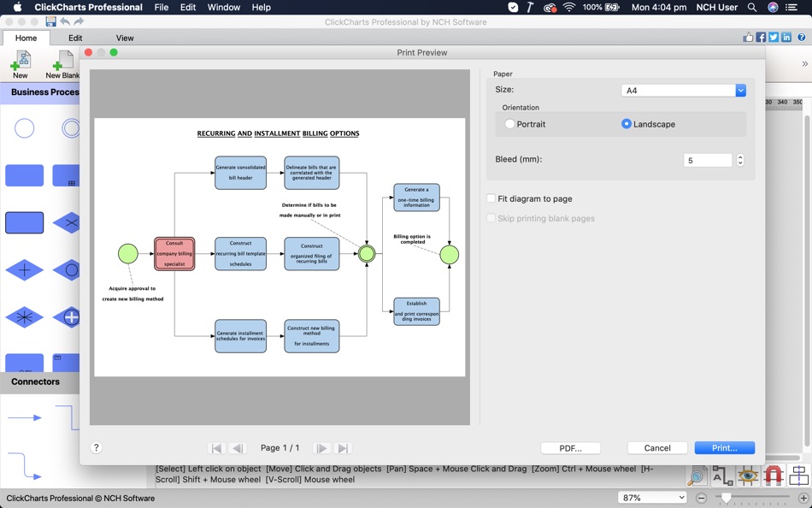Click the PDF... button
The height and width of the screenshot is (508, 812).
point(571,448)
